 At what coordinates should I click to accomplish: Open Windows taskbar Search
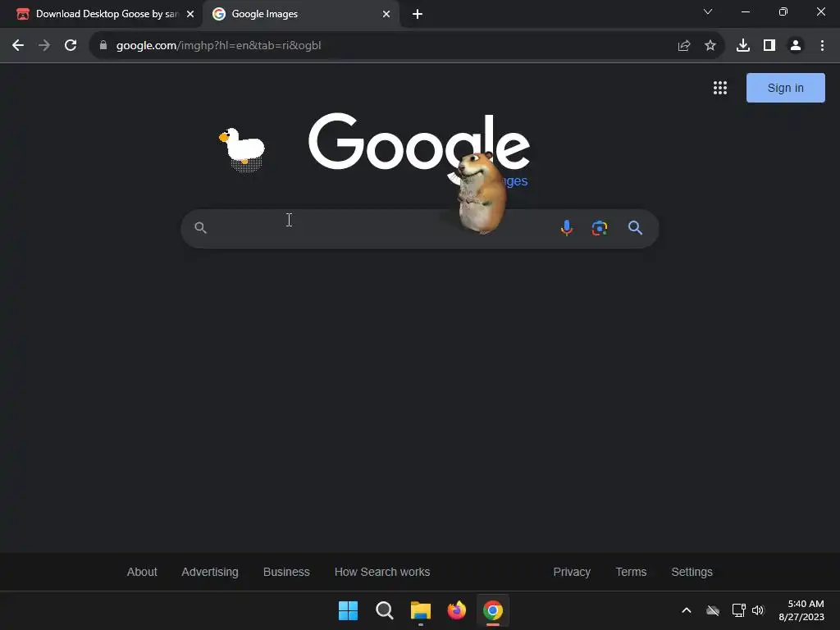tap(384, 610)
